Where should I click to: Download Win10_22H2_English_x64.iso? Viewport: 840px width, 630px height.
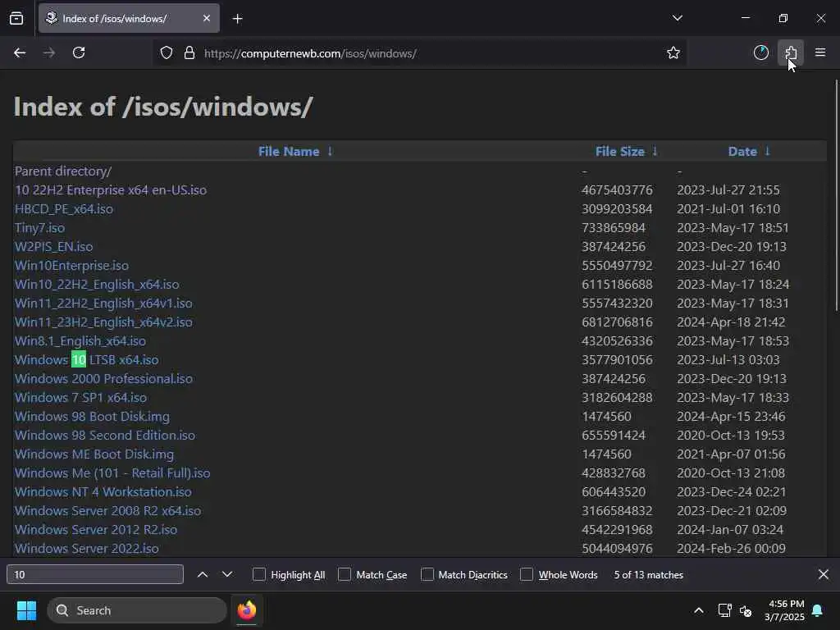[97, 284]
